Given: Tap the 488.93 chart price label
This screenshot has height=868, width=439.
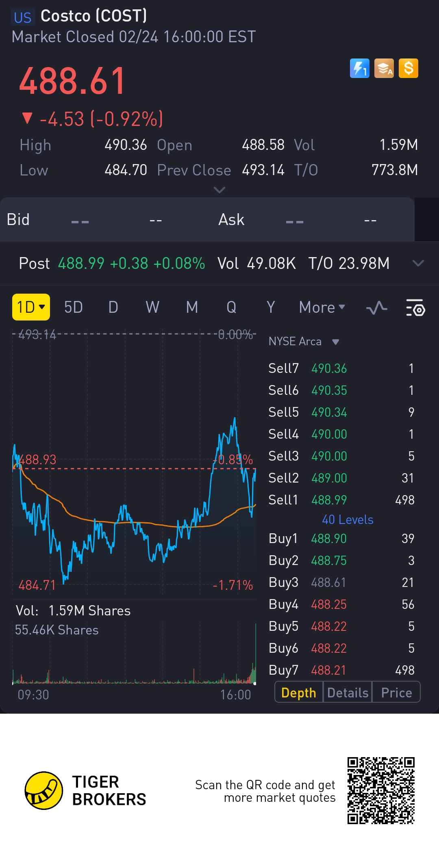Looking at the screenshot, I should point(37,460).
